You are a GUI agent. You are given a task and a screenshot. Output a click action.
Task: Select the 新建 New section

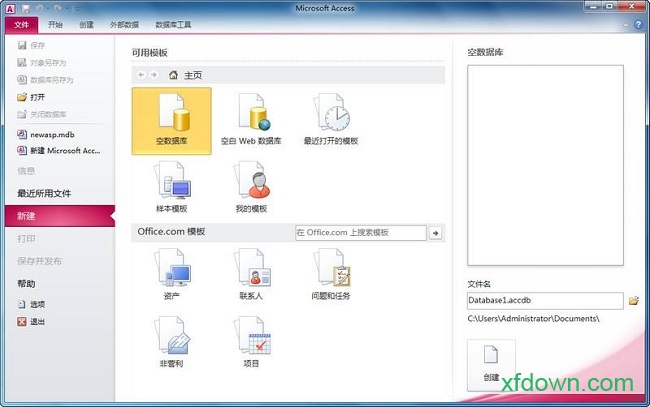(x=60, y=216)
